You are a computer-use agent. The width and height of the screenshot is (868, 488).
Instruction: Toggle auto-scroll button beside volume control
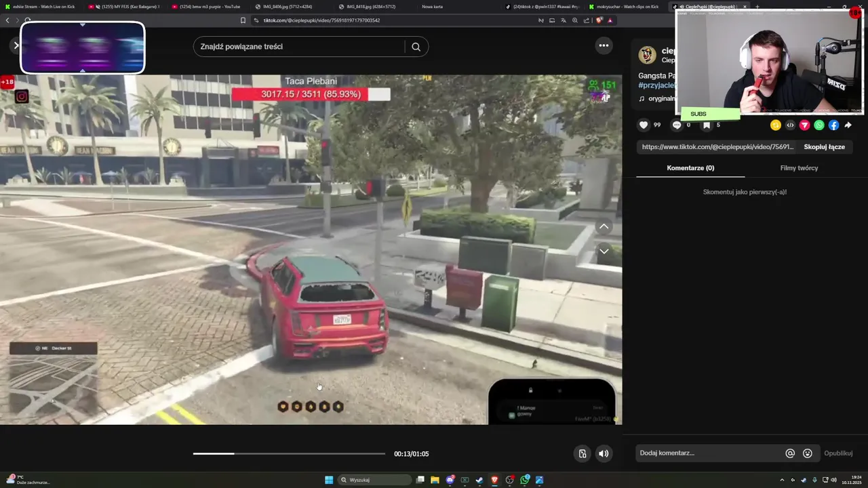582,453
